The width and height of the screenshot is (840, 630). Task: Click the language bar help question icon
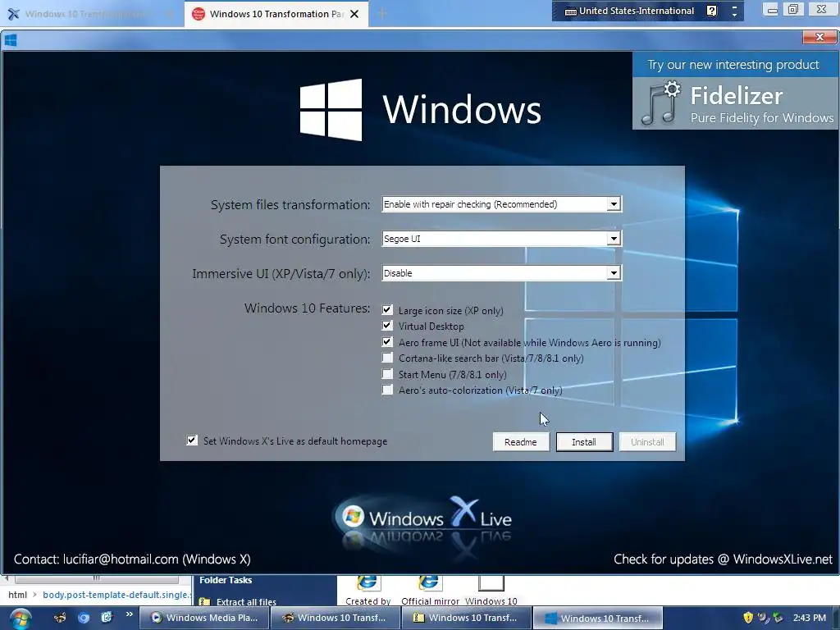(711, 11)
